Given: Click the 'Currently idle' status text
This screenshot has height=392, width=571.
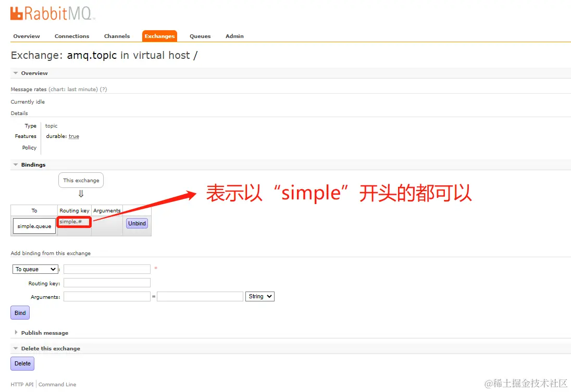Looking at the screenshot, I should 28,102.
